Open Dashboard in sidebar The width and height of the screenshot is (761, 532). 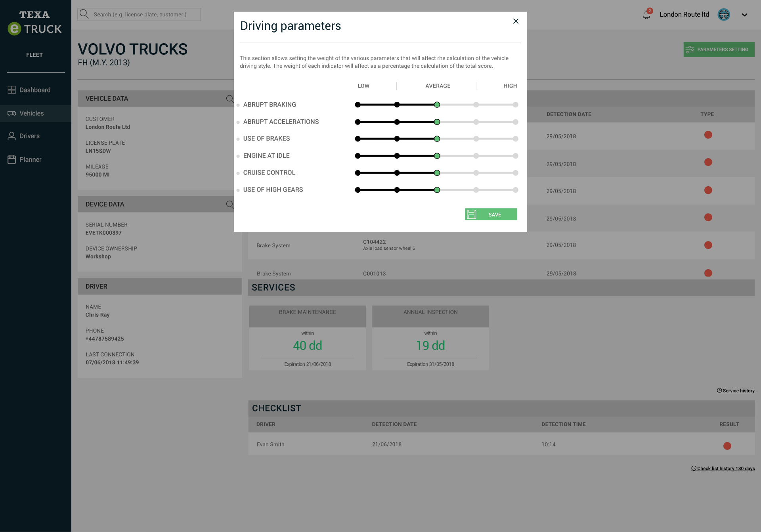point(36,90)
